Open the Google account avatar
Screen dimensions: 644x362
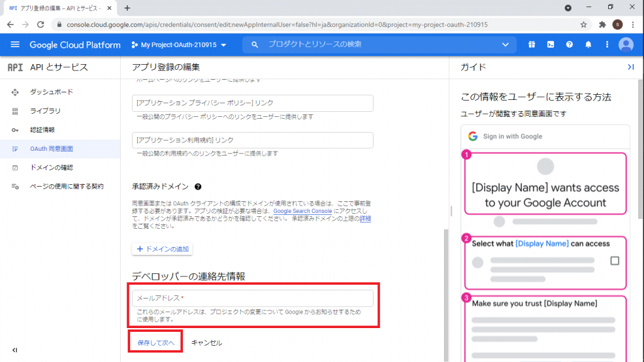[625, 45]
